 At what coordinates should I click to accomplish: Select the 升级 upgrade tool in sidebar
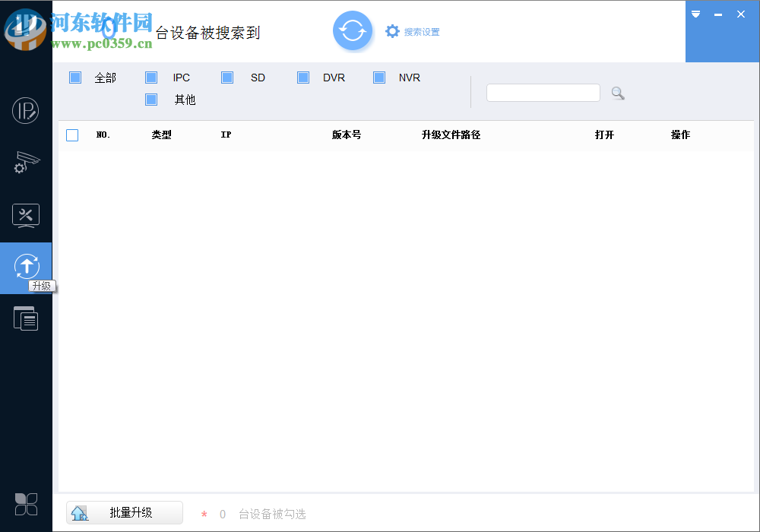26,268
